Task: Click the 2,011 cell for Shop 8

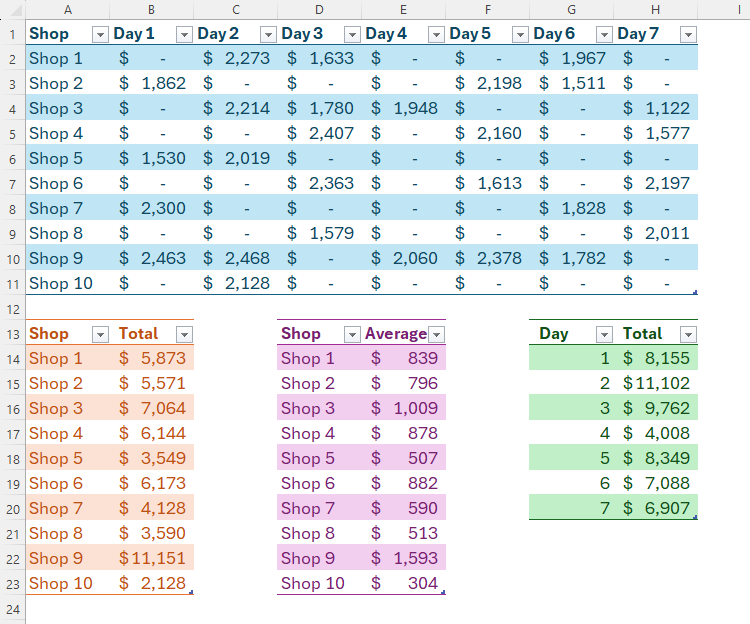Action: click(655, 233)
